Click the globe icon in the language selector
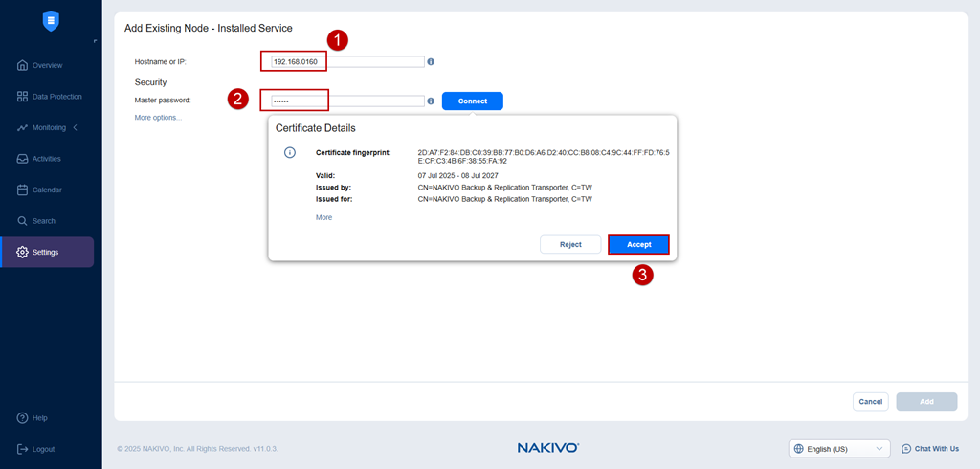The image size is (980, 469). point(798,448)
